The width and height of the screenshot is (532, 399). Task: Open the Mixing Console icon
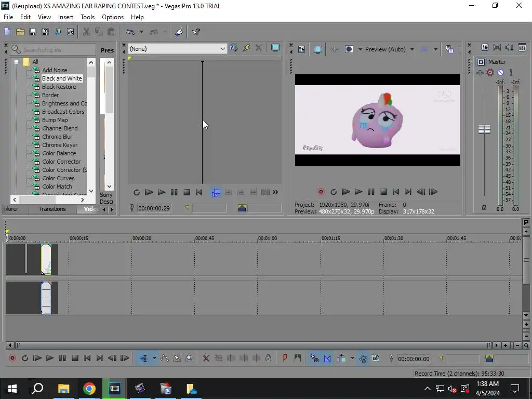(522, 48)
